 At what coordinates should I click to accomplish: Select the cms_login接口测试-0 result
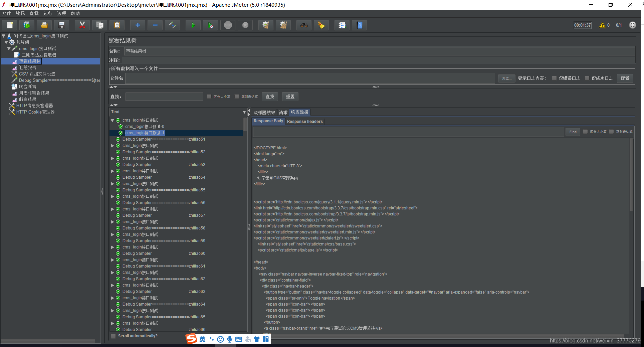coord(145,127)
